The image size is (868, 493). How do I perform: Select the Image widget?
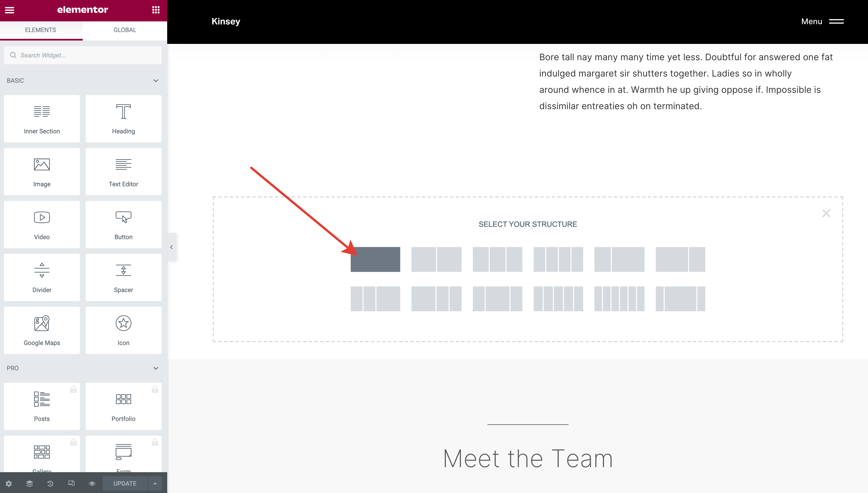(x=42, y=171)
